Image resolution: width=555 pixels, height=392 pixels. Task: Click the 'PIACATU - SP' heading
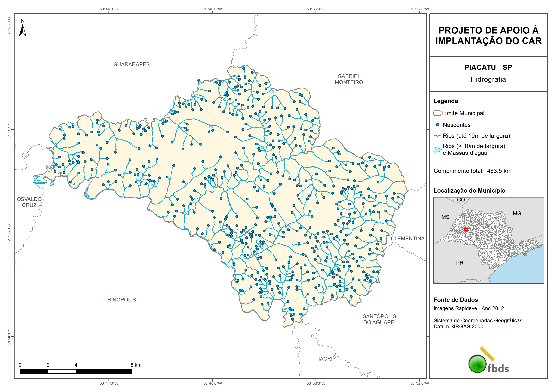click(x=488, y=67)
